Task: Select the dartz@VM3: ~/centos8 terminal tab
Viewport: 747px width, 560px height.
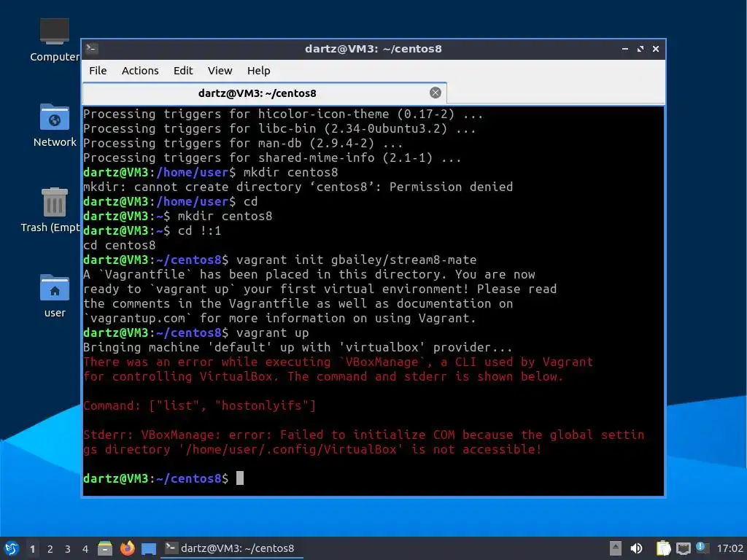Action: tap(264, 93)
